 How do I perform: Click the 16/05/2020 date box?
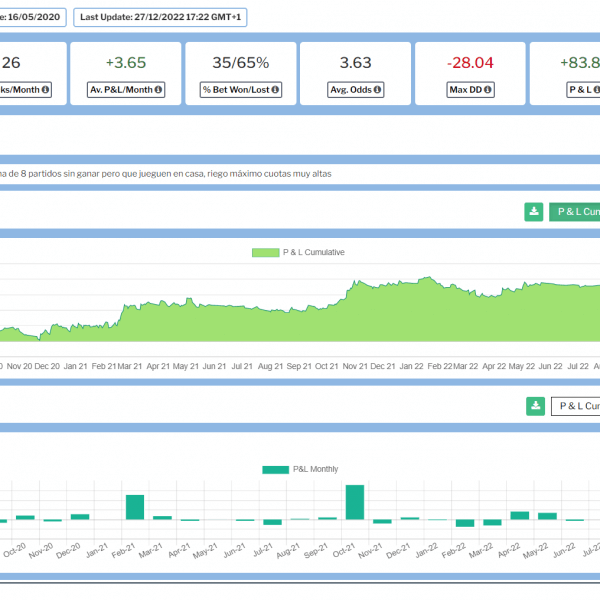33,17
